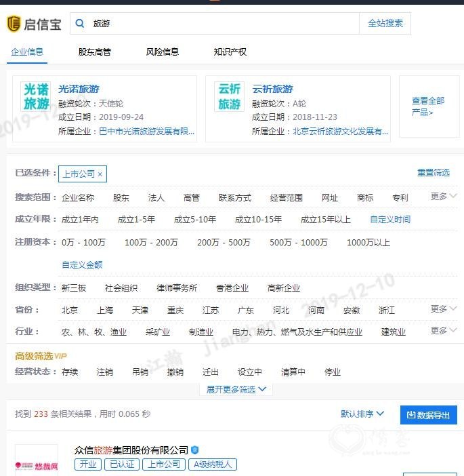The image size is (464, 476).
Task: Switch to the 知识产权 tab
Action: (x=230, y=52)
